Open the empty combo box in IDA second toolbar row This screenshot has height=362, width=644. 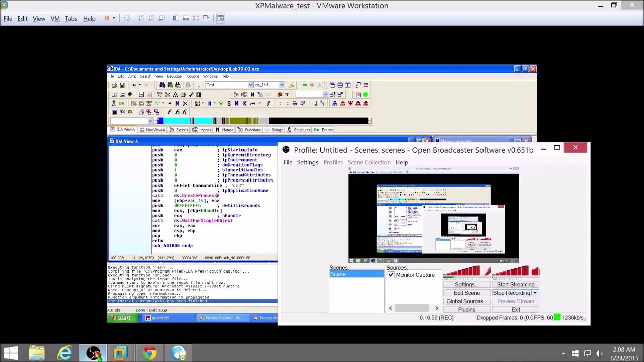point(326,94)
